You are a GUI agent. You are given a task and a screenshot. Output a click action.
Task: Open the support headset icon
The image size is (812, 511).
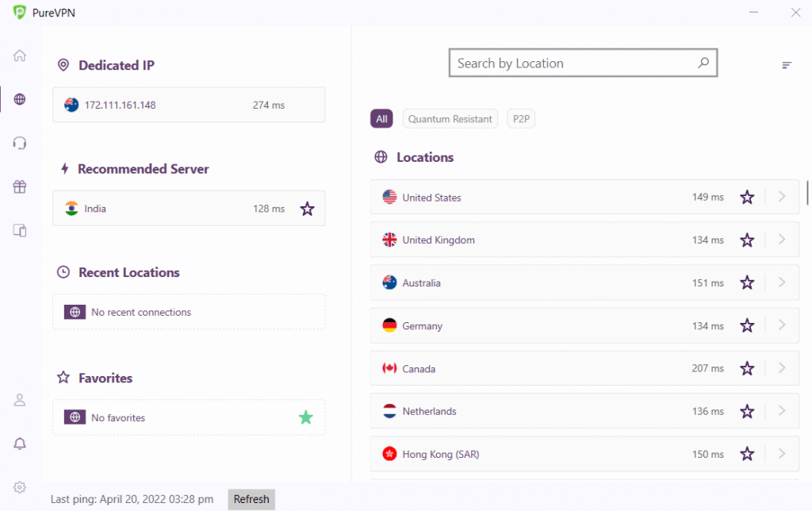pos(20,143)
